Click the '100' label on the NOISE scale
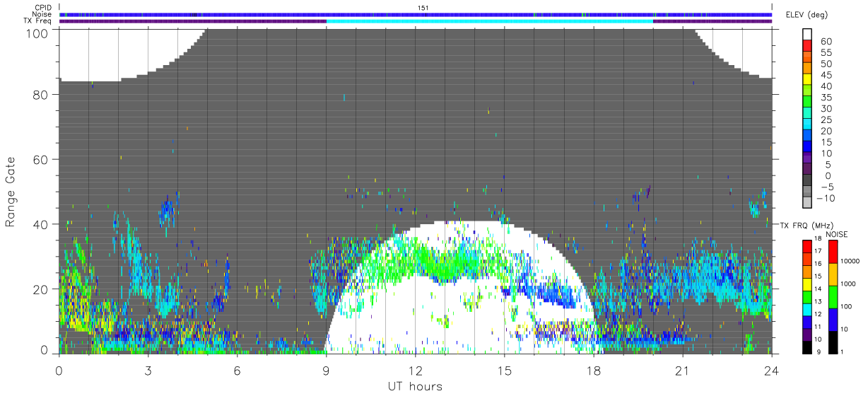The height and width of the screenshot is (401, 868). pyautogui.click(x=847, y=306)
